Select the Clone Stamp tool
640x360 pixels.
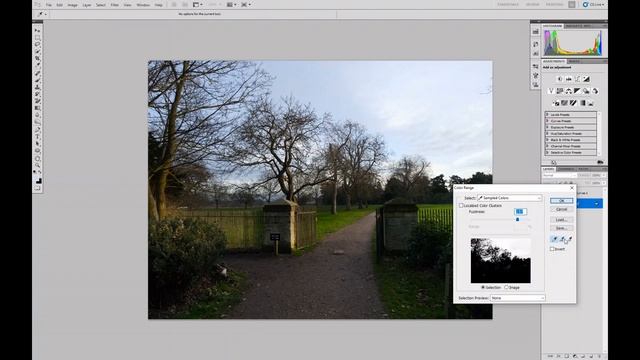[38, 87]
